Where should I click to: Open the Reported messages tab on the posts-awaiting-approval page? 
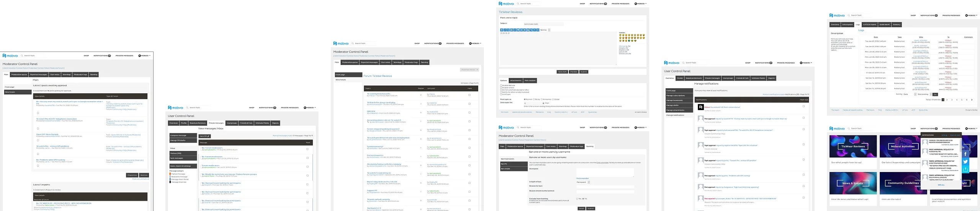(x=39, y=75)
